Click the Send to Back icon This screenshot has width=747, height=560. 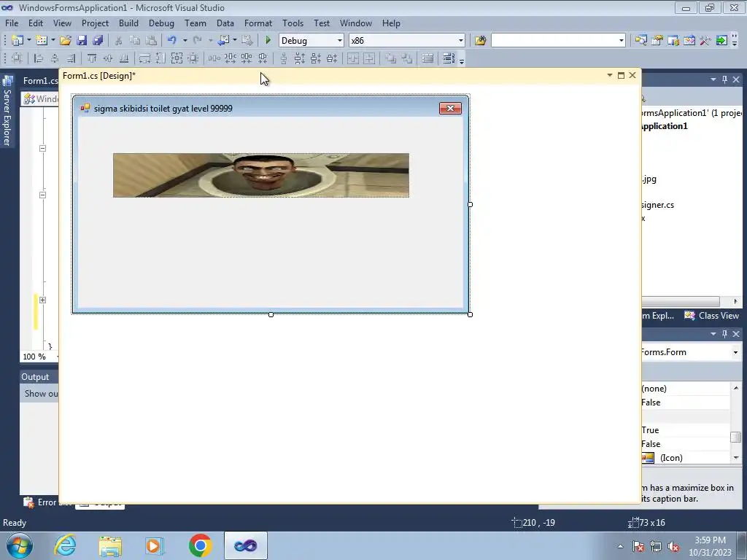407,58
